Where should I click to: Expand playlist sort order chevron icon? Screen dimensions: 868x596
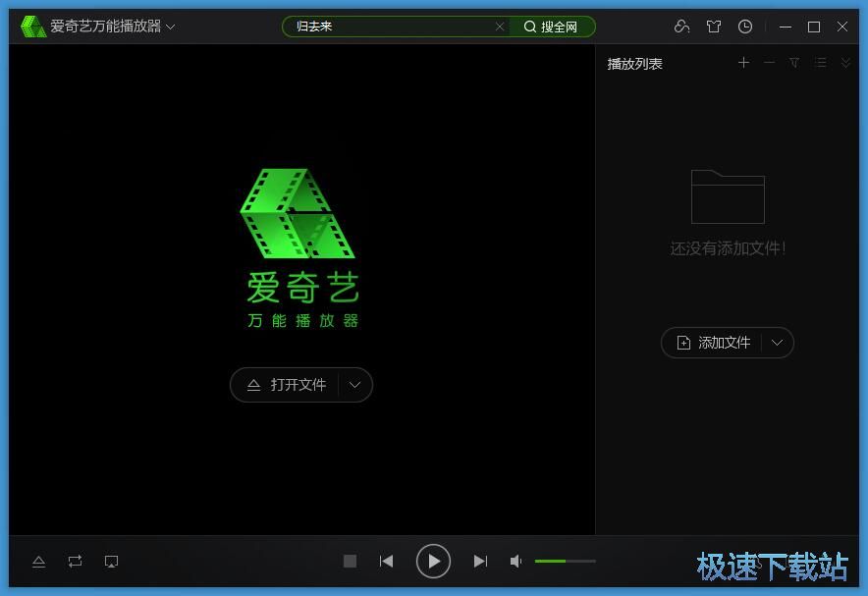pyautogui.click(x=845, y=63)
